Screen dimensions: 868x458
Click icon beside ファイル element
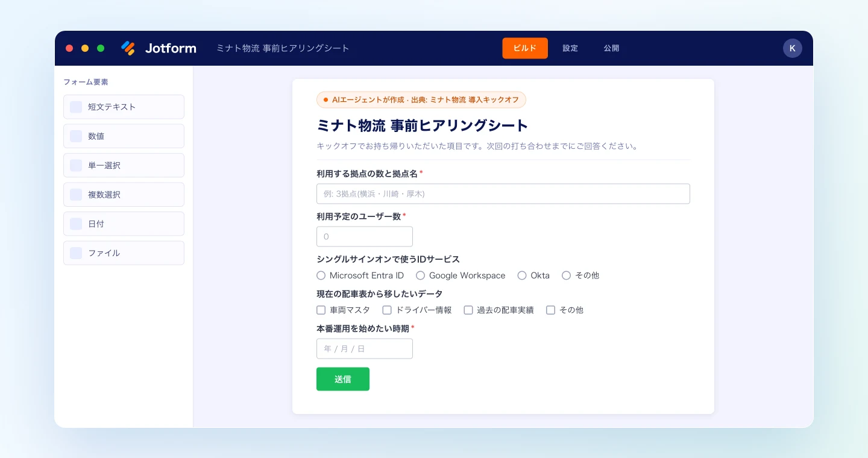pyautogui.click(x=76, y=253)
